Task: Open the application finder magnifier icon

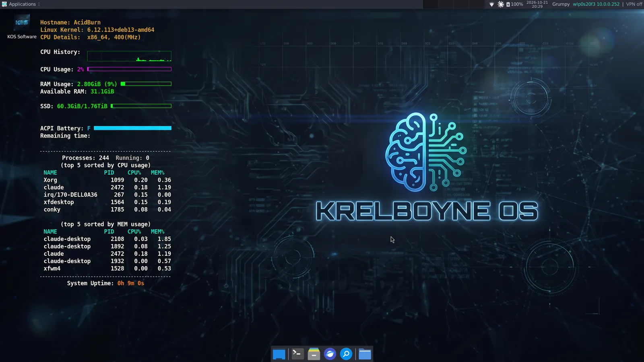Action: [346, 354]
